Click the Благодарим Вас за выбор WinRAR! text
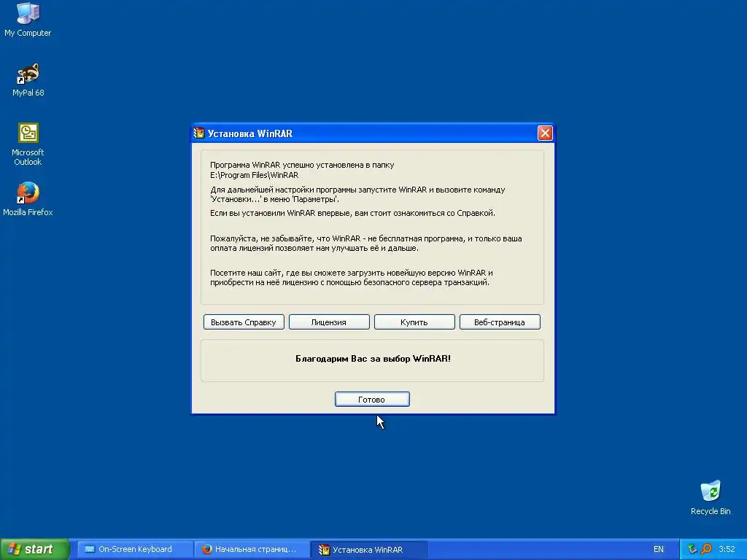Screen dimensions: 747x560 pos(373,359)
